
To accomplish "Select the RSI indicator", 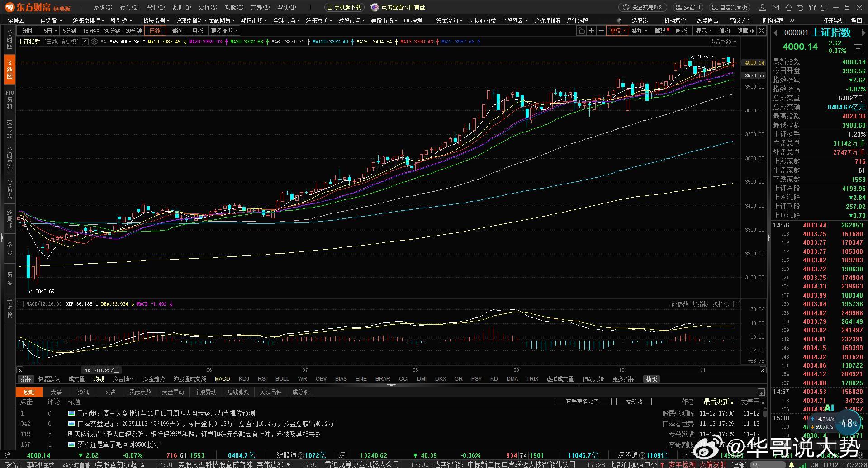I will [262, 379].
